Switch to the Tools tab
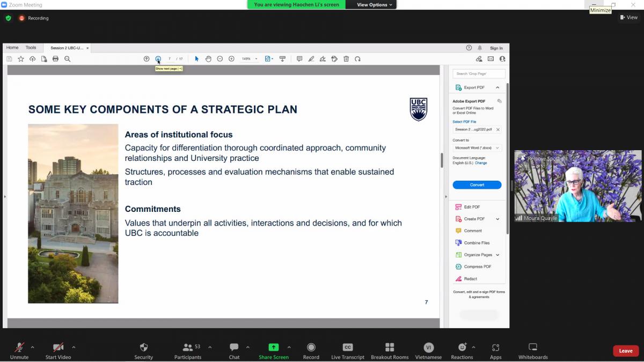The image size is (644, 362). (x=31, y=48)
